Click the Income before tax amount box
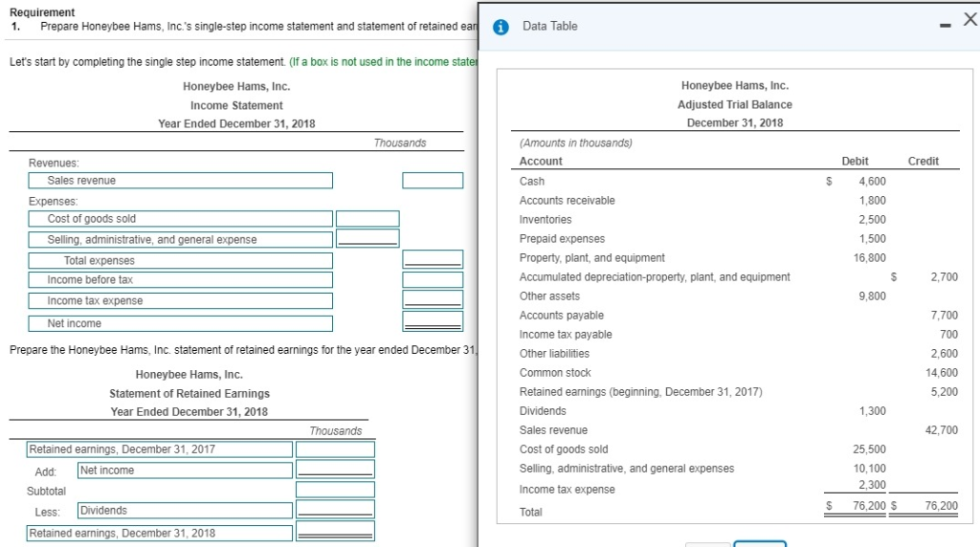 click(433, 280)
